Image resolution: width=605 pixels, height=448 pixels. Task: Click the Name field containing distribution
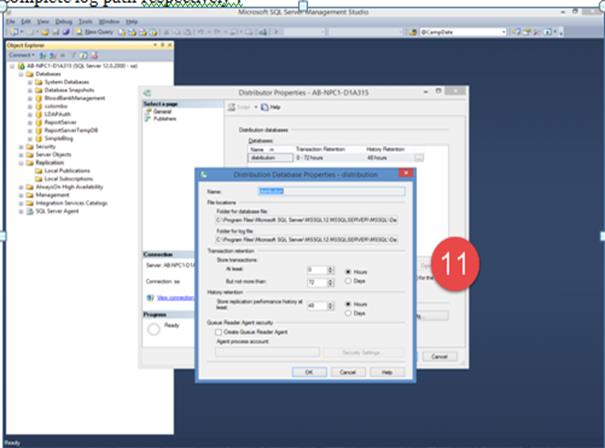[331, 191]
